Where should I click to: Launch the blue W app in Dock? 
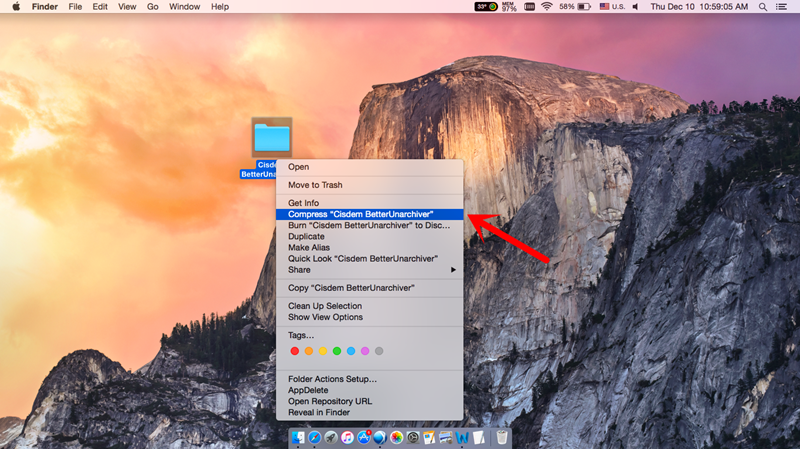click(x=462, y=437)
